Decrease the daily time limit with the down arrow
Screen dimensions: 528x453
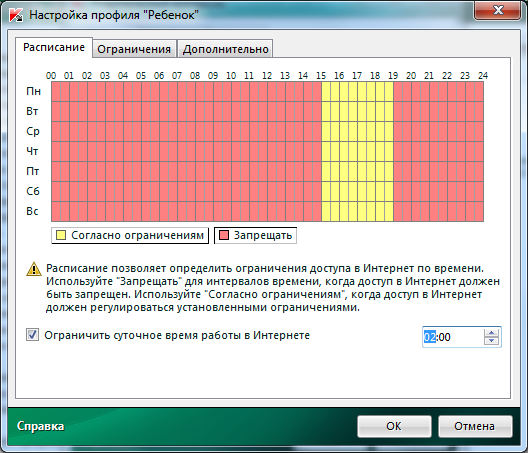[492, 341]
